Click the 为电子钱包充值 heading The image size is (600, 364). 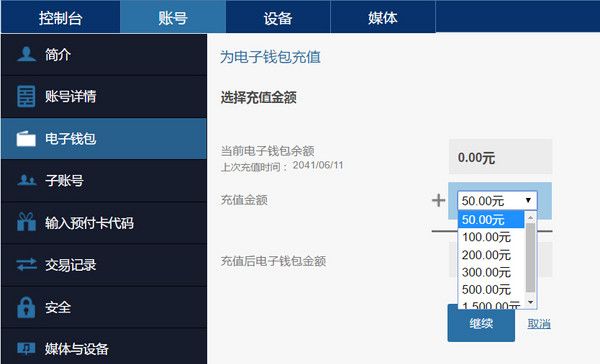(270, 57)
